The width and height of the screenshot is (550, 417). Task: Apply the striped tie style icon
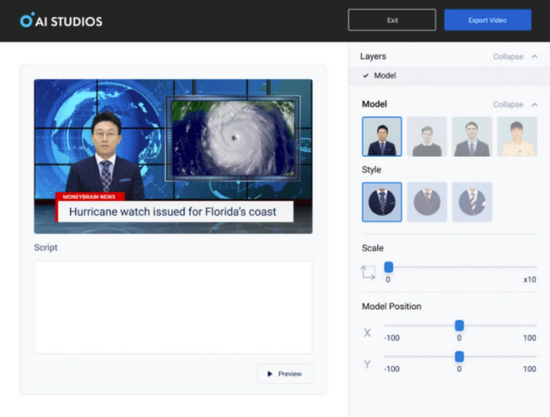click(472, 202)
